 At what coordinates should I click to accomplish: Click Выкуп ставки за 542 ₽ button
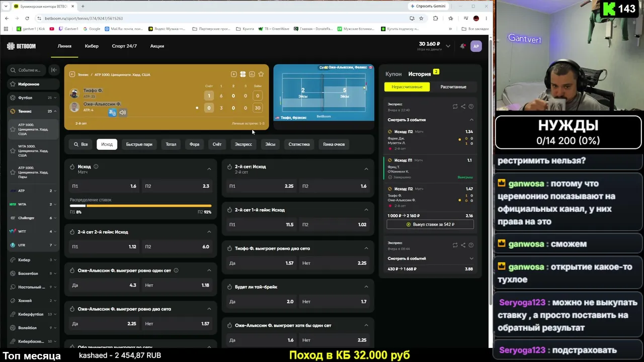point(430,224)
